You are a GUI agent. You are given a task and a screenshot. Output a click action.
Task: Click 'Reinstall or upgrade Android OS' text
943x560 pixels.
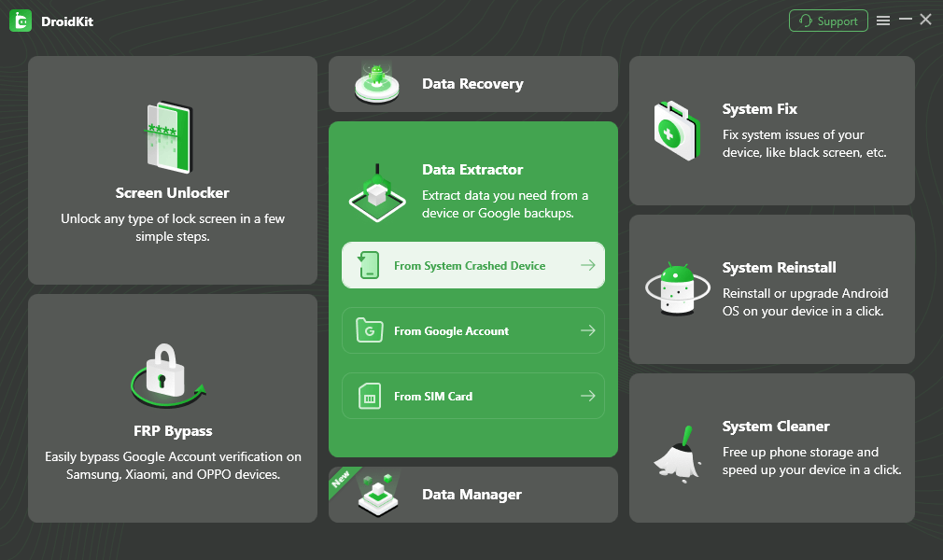coord(805,302)
